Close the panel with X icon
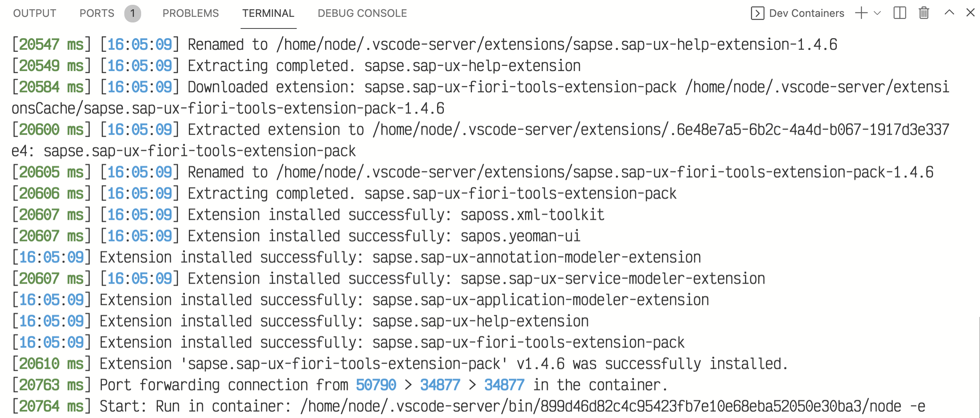The width and height of the screenshot is (980, 418). coord(970,13)
